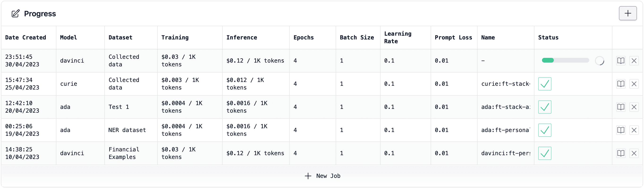This screenshot has height=188, width=644.
Task: Click the Date Created column header
Action: [x=25, y=38]
